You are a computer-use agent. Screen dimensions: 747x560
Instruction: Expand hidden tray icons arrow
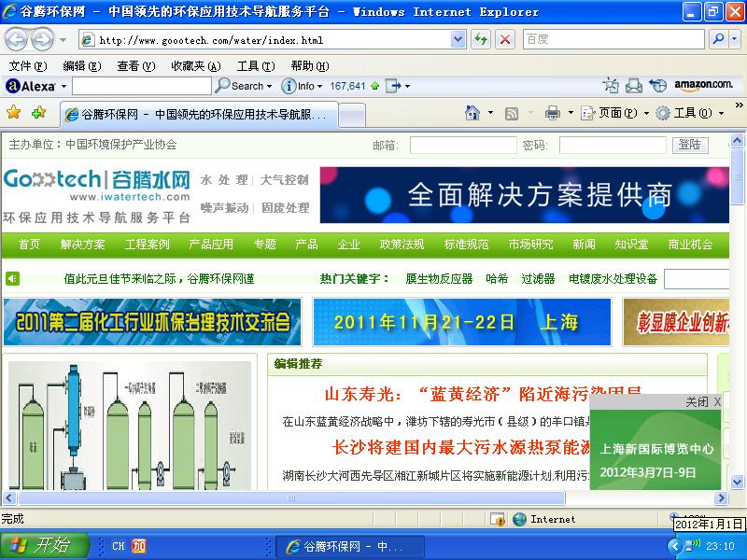tap(674, 546)
